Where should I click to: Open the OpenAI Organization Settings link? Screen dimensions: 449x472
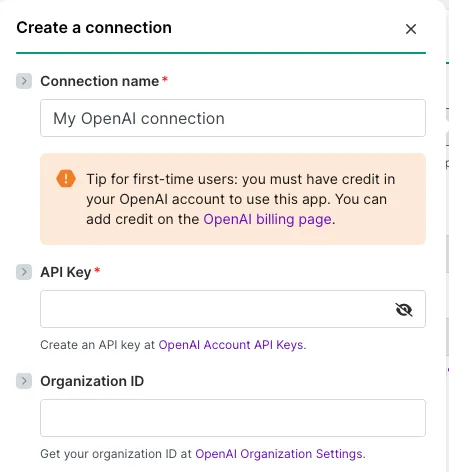(x=279, y=454)
